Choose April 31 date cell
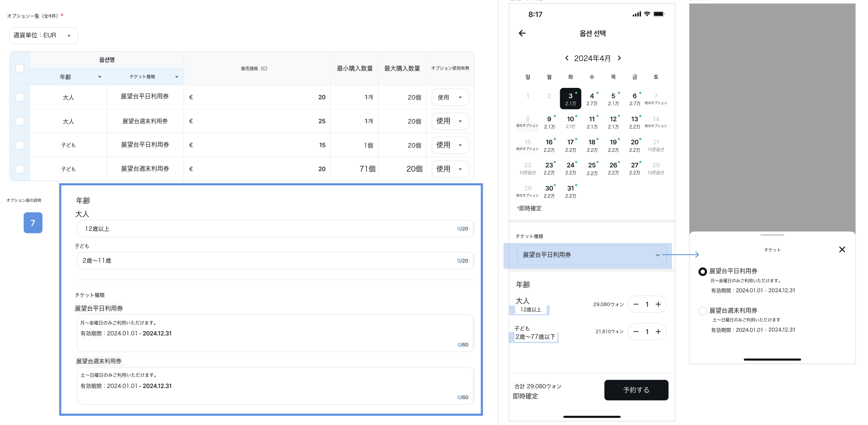Image resolution: width=868 pixels, height=425 pixels. point(570,191)
